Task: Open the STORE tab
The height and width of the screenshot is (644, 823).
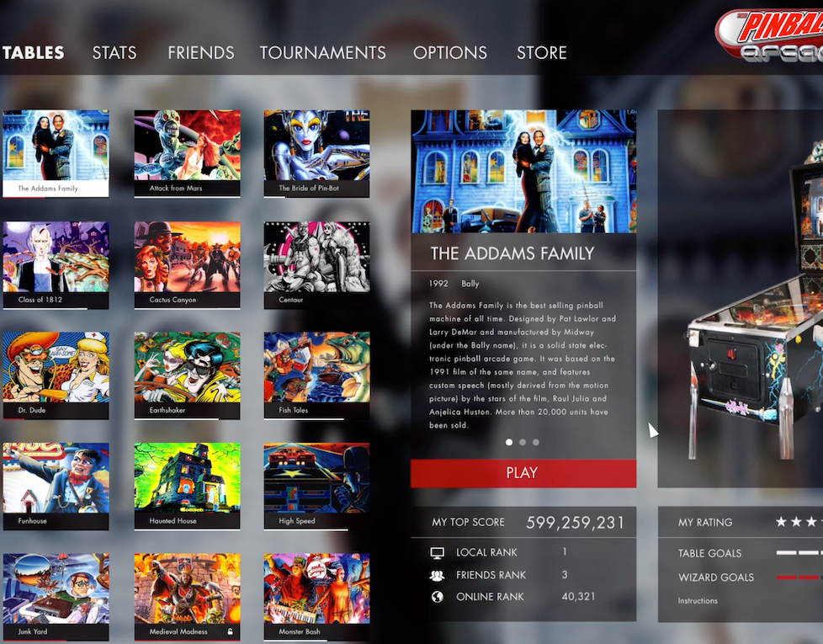Action: [x=542, y=52]
